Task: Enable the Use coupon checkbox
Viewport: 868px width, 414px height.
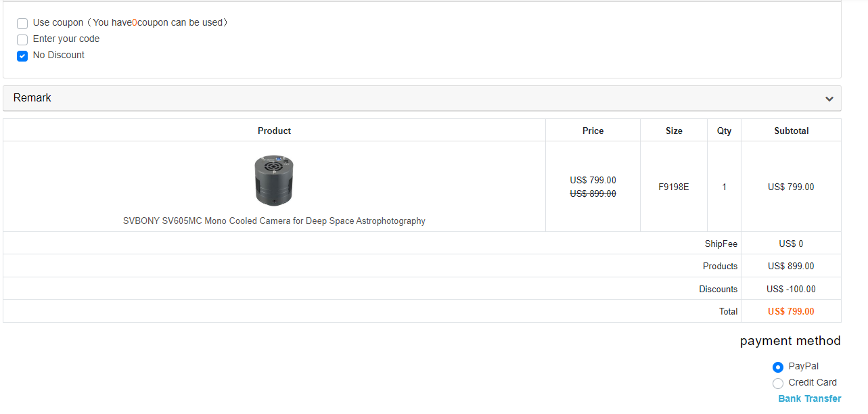Action: click(x=22, y=24)
